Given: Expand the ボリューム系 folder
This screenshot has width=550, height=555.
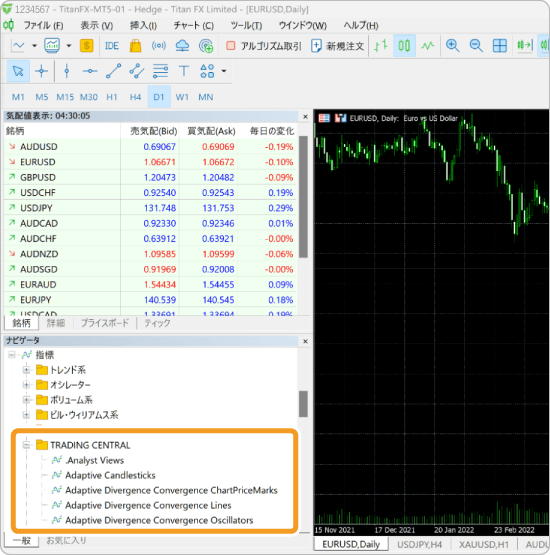Looking at the screenshot, I should (26, 400).
